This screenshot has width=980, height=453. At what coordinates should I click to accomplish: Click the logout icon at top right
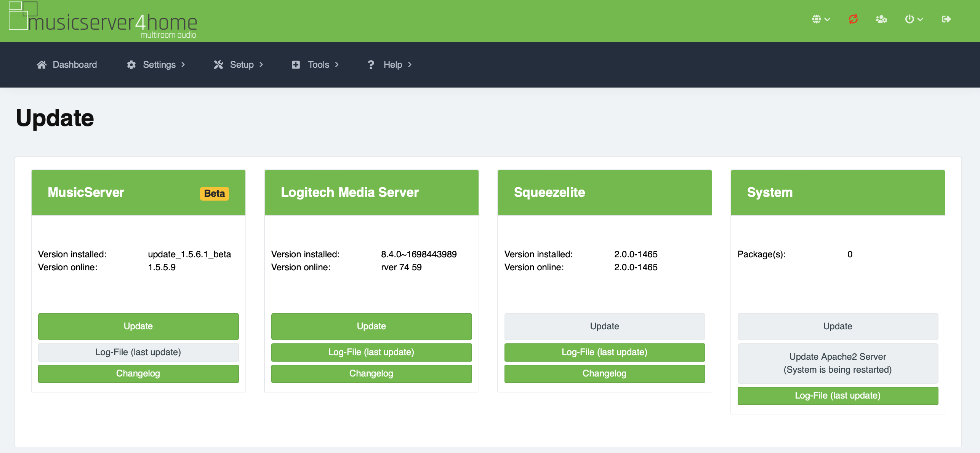[x=946, y=19]
